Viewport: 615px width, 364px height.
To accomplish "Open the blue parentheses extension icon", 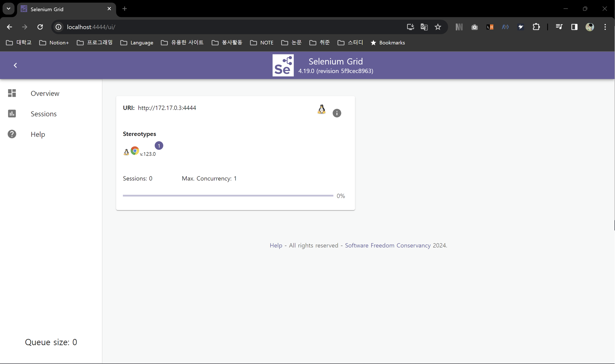I will point(505,27).
